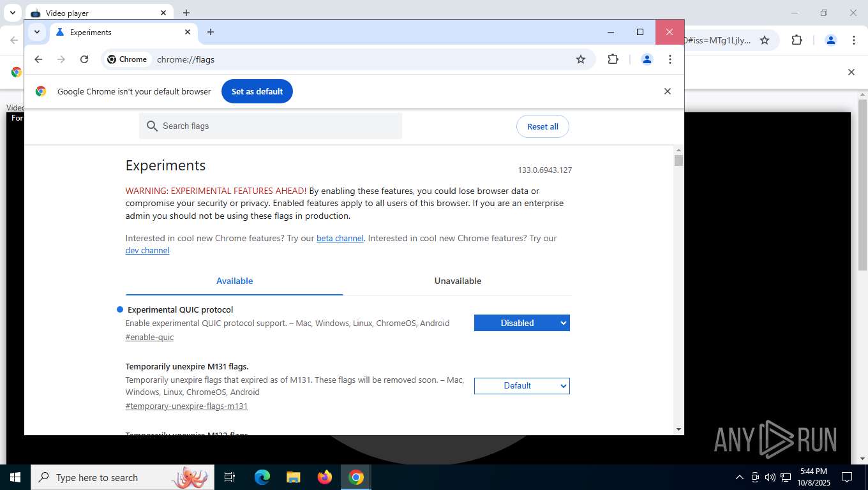Open the clock showing 5:44 PM
Image resolution: width=868 pixels, height=490 pixels.
[813, 477]
